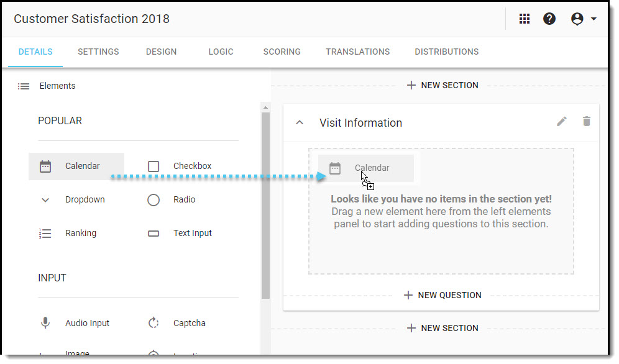Click the INPUT category heading
This screenshot has height=364, width=619.
52,278
